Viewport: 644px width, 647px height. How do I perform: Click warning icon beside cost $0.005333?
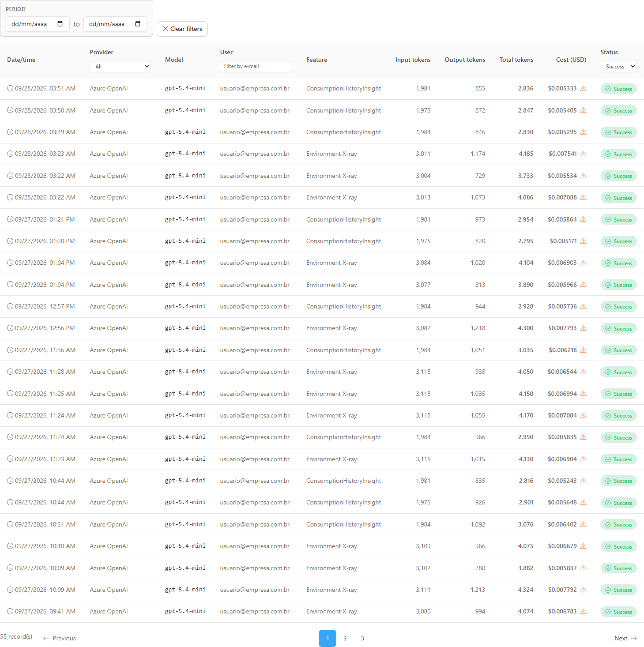(583, 88)
